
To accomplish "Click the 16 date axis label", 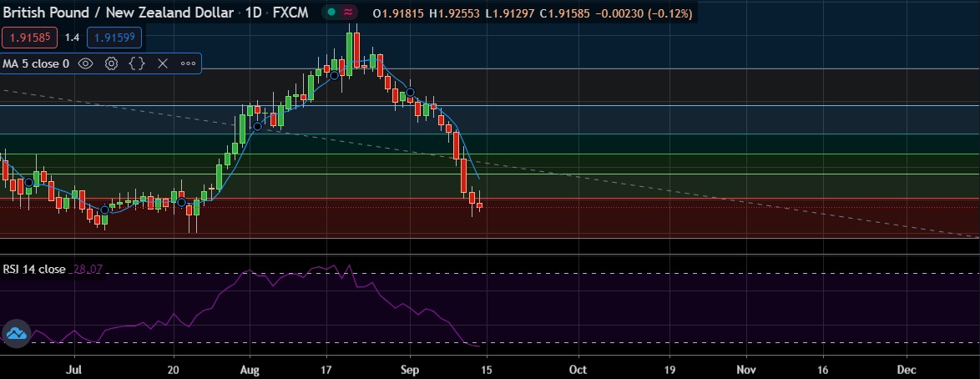I will point(822,370).
